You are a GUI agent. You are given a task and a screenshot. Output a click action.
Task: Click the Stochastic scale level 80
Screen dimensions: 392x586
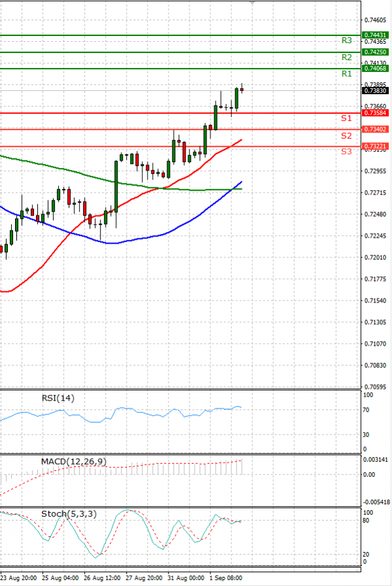click(x=366, y=521)
